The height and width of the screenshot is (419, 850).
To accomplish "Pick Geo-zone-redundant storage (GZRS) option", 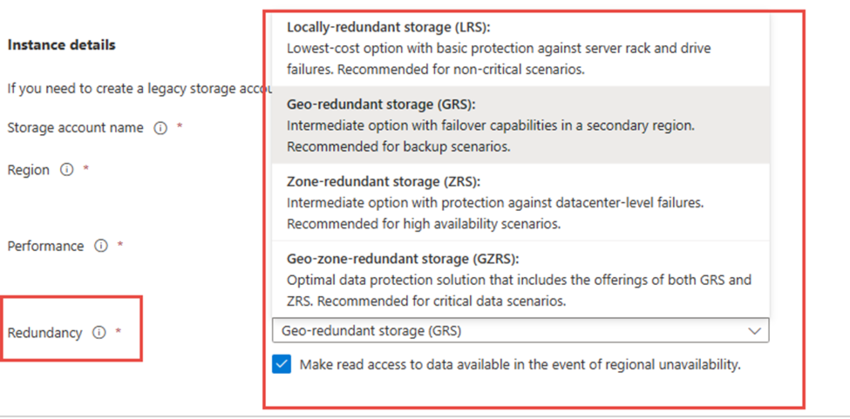I will click(x=520, y=280).
